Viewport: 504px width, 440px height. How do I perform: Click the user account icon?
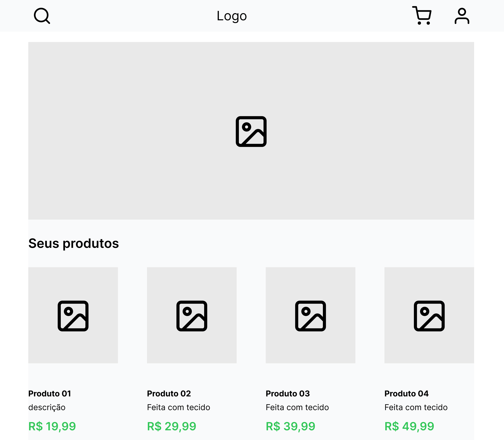tap(462, 16)
